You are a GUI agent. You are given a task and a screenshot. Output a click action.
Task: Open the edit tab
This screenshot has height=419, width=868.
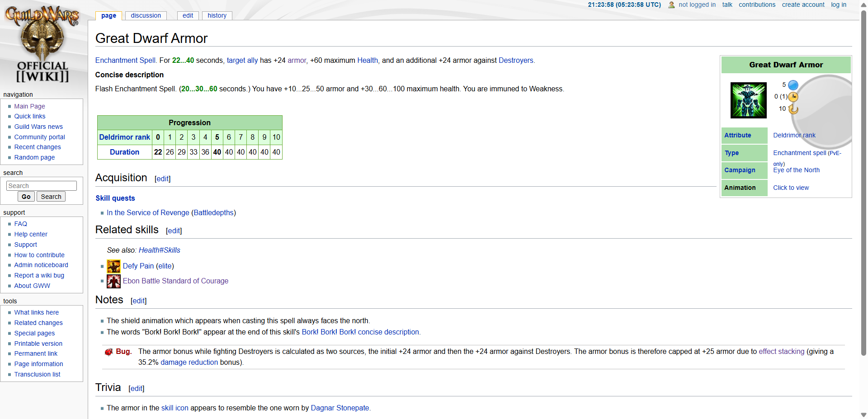pos(188,15)
